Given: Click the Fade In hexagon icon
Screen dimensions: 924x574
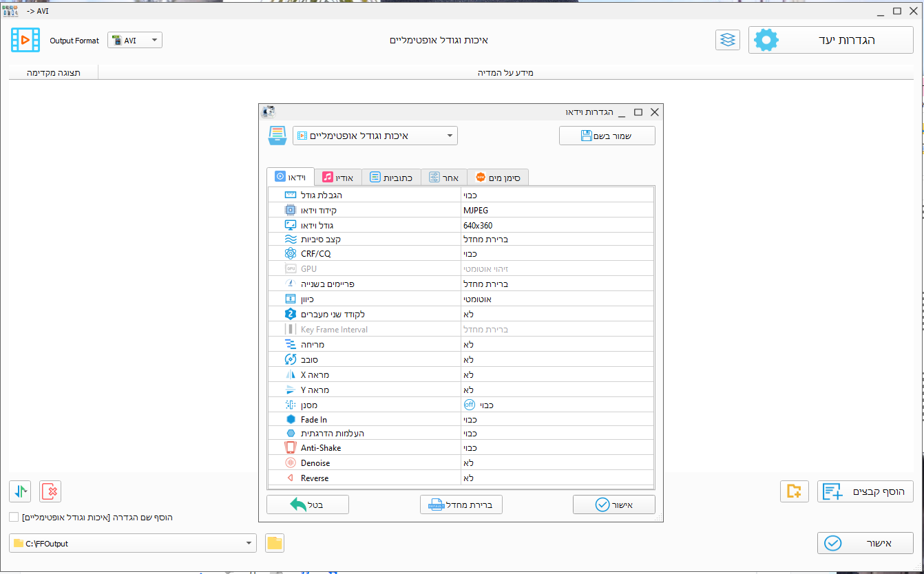Looking at the screenshot, I should click(x=290, y=419).
